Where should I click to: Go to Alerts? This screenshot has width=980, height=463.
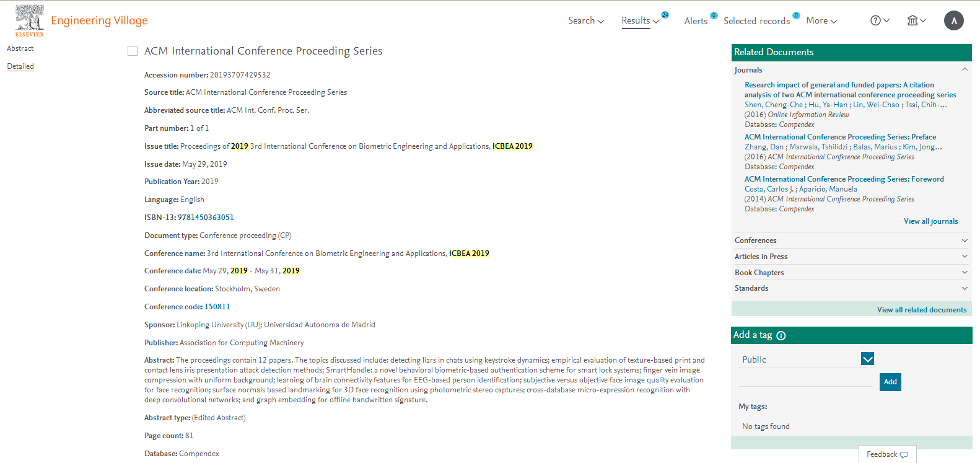click(x=696, y=21)
